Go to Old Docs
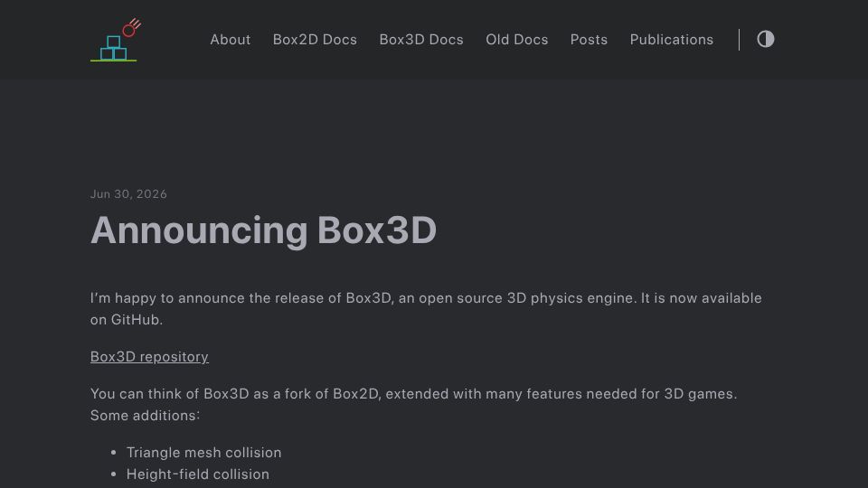The image size is (868, 488). (x=517, y=40)
